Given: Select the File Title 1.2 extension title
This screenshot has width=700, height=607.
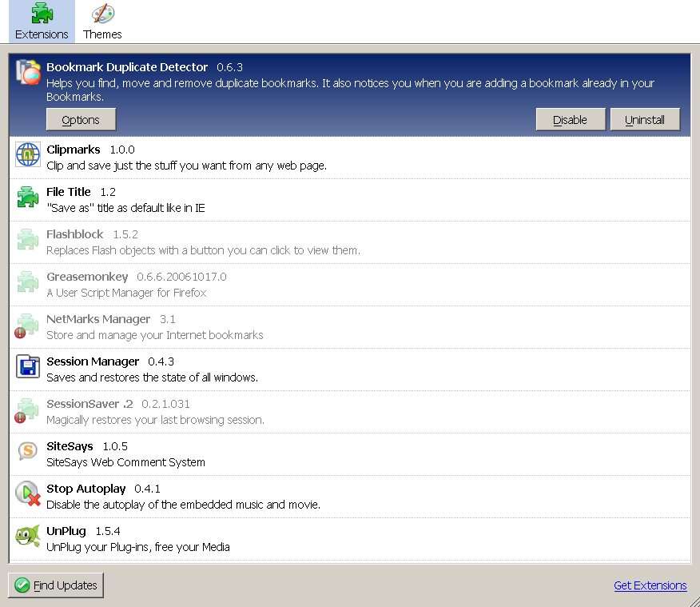Looking at the screenshot, I should 81,192.
